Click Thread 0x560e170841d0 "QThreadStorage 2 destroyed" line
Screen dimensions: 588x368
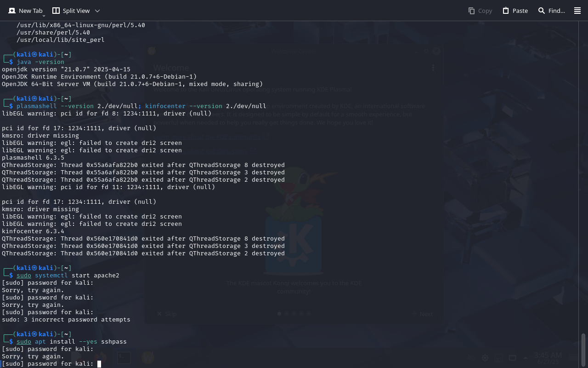[143, 253]
